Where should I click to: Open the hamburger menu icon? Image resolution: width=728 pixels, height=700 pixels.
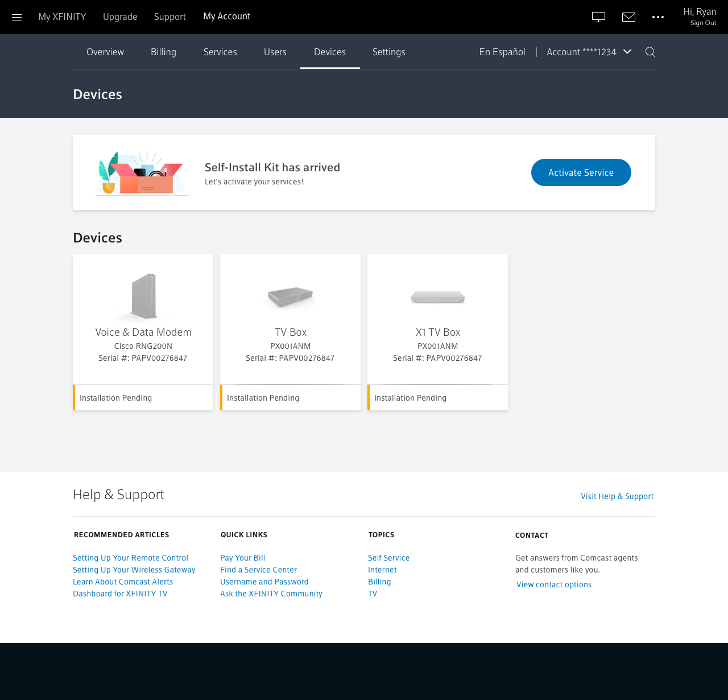click(x=16, y=17)
